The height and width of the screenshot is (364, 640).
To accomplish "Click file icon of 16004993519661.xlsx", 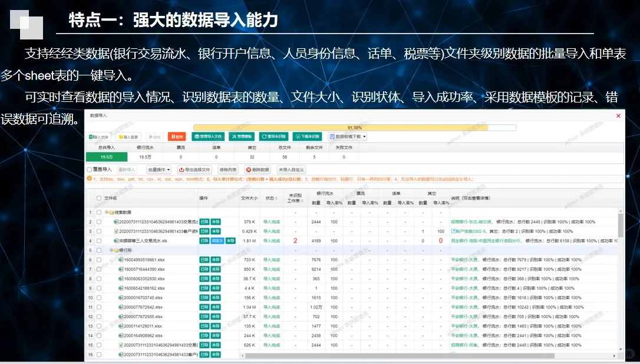I will (121, 260).
